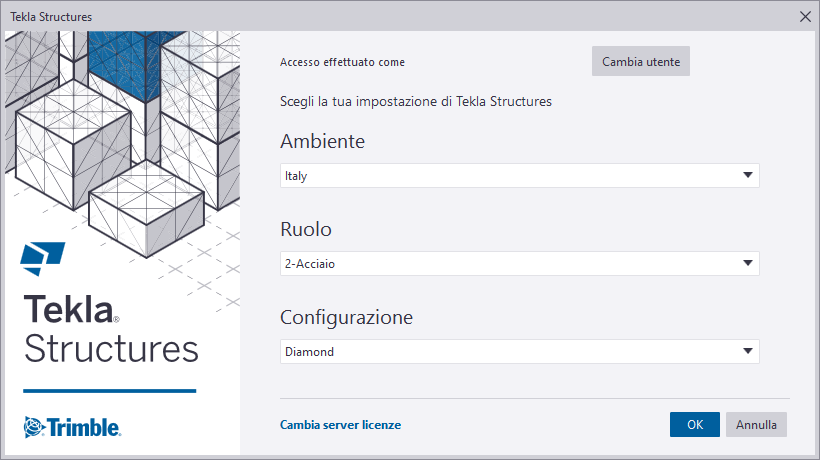Confirm settings with the OK button
The width and height of the screenshot is (820, 460).
coord(694,424)
